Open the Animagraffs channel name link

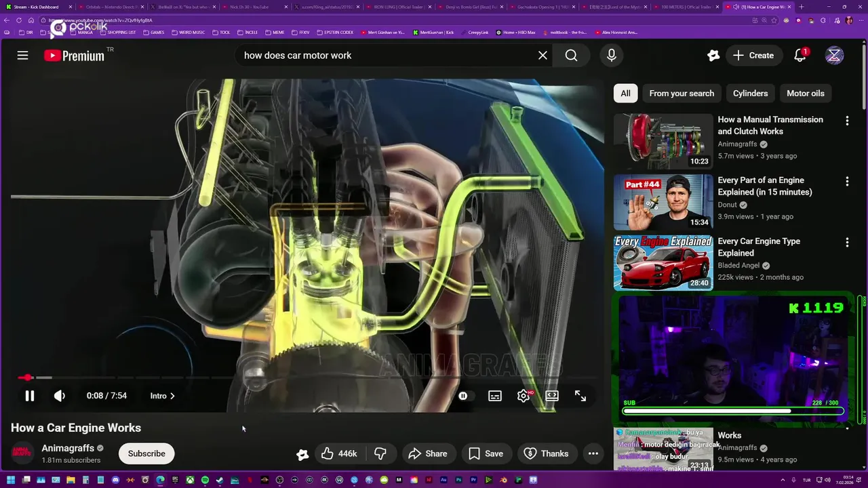[67, 448]
